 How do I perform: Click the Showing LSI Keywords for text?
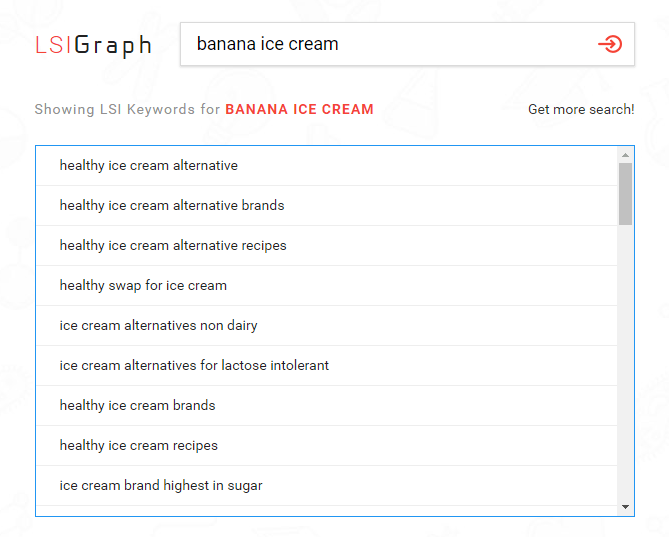127,109
